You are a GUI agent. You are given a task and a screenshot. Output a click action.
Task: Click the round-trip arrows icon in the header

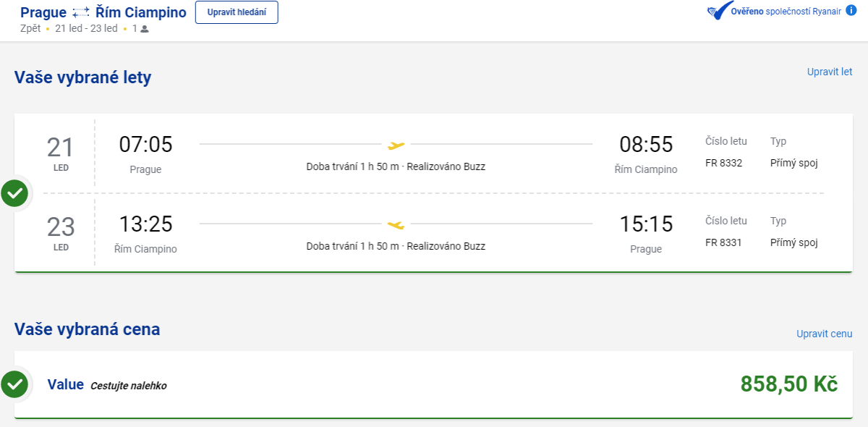[82, 12]
